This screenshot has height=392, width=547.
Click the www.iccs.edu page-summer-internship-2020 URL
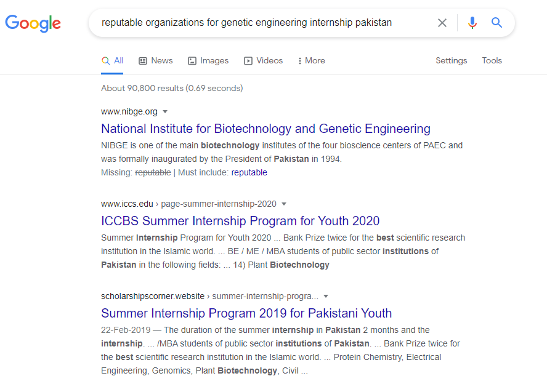click(188, 204)
